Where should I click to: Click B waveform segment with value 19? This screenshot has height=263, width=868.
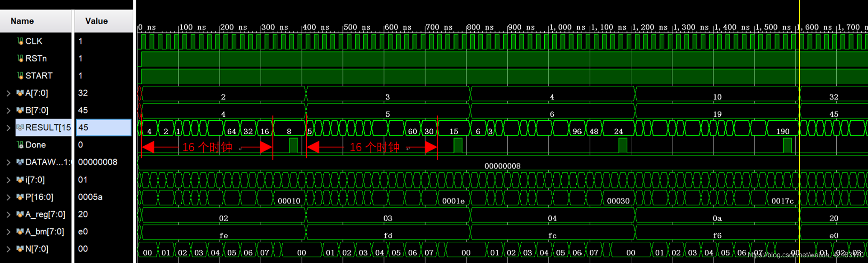point(717,110)
